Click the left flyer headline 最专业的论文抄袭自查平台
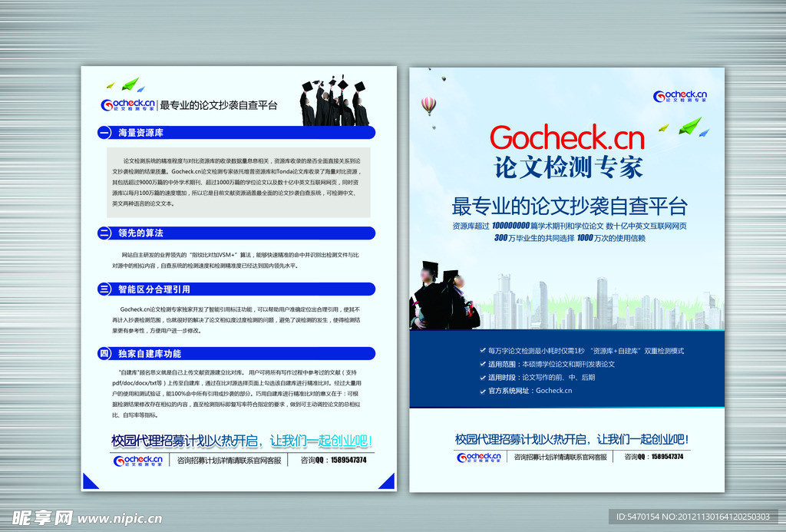This screenshot has height=532, width=786. [x=219, y=105]
